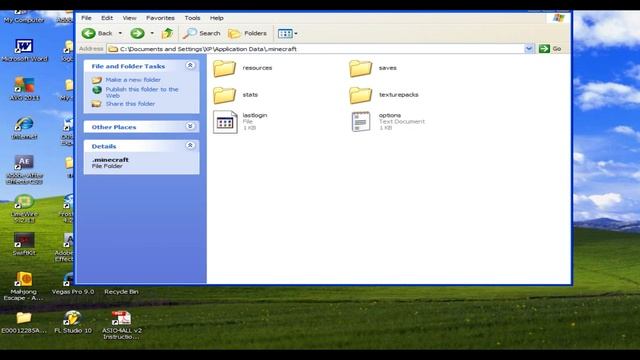Open the View menu
This screenshot has width=640, height=360.
coord(129,18)
